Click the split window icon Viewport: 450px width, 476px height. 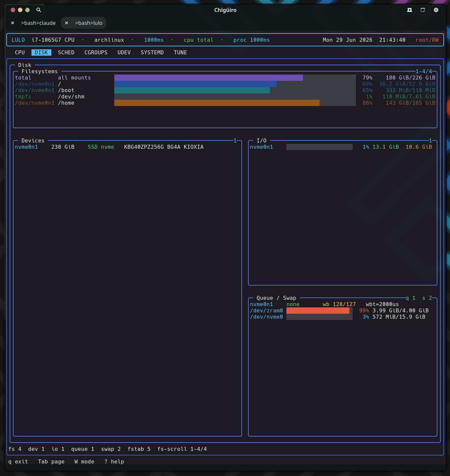click(x=423, y=10)
